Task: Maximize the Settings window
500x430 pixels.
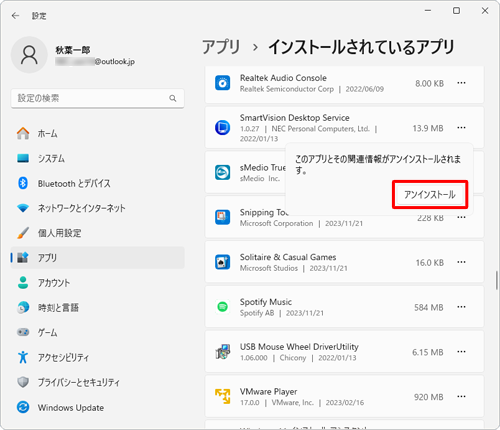Action: pyautogui.click(x=456, y=11)
